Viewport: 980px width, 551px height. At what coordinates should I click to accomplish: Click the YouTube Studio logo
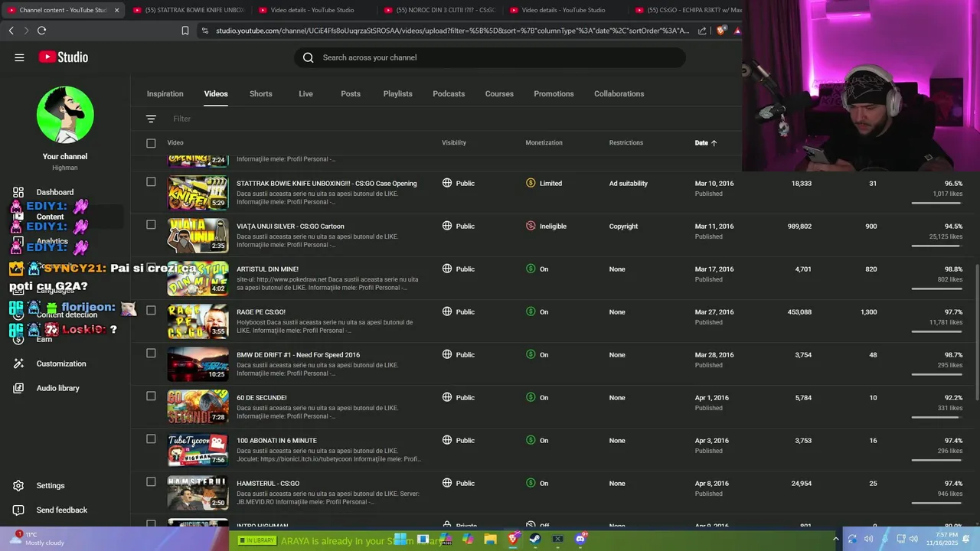(x=64, y=57)
